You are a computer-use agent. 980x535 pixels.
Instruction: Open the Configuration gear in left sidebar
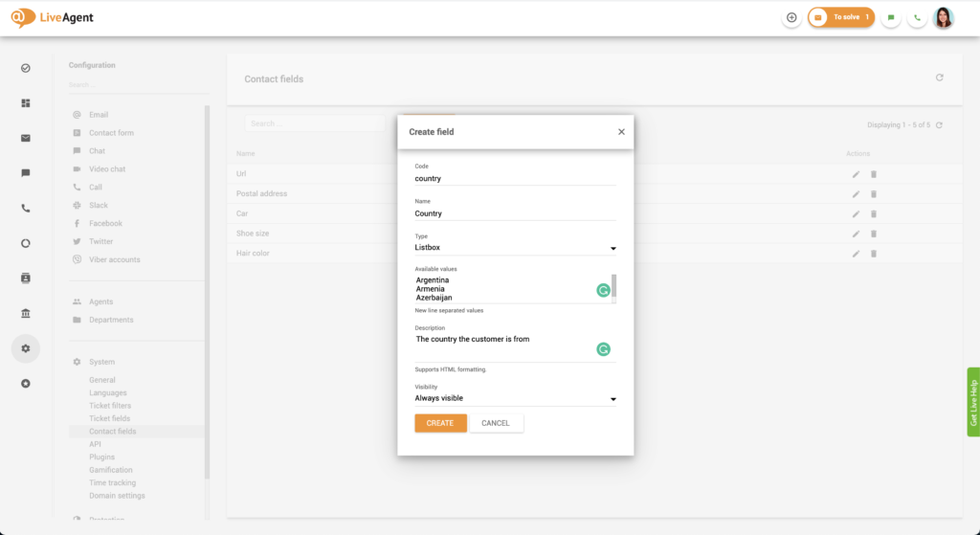tap(25, 348)
